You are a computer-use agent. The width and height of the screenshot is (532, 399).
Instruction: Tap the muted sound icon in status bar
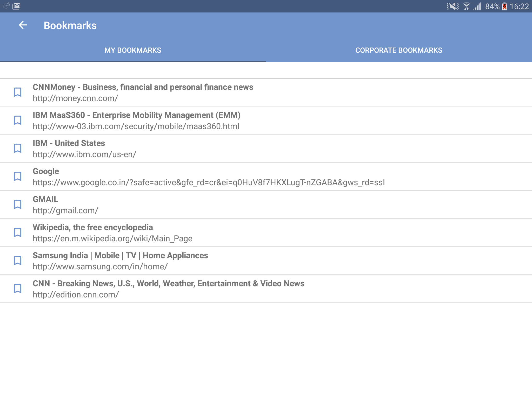click(453, 6)
